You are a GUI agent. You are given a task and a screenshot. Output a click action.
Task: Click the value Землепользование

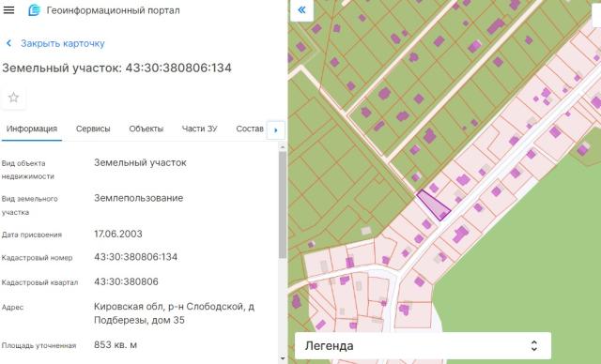tap(139, 198)
